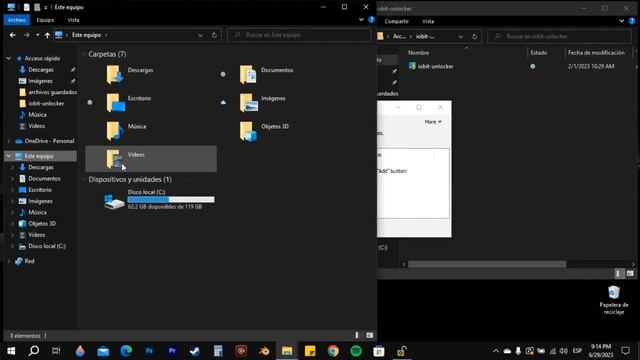Open Spotify from taskbar
The height and width of the screenshot is (360, 640).
[356, 351]
